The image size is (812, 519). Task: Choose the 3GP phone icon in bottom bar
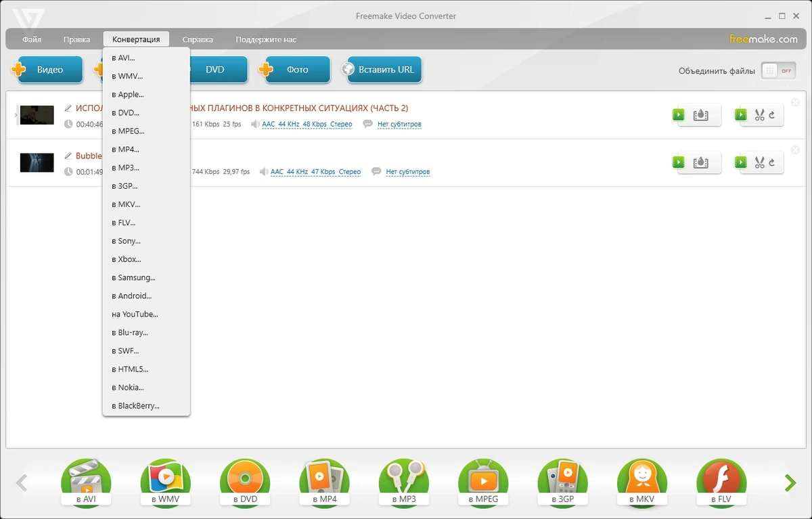[x=563, y=482]
